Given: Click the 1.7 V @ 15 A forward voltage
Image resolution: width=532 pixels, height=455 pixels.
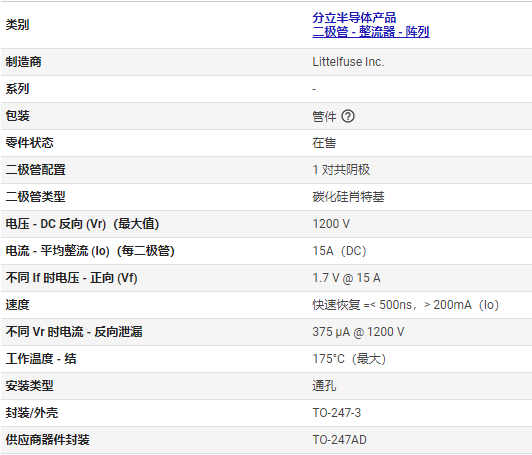Looking at the screenshot, I should coord(346,278).
